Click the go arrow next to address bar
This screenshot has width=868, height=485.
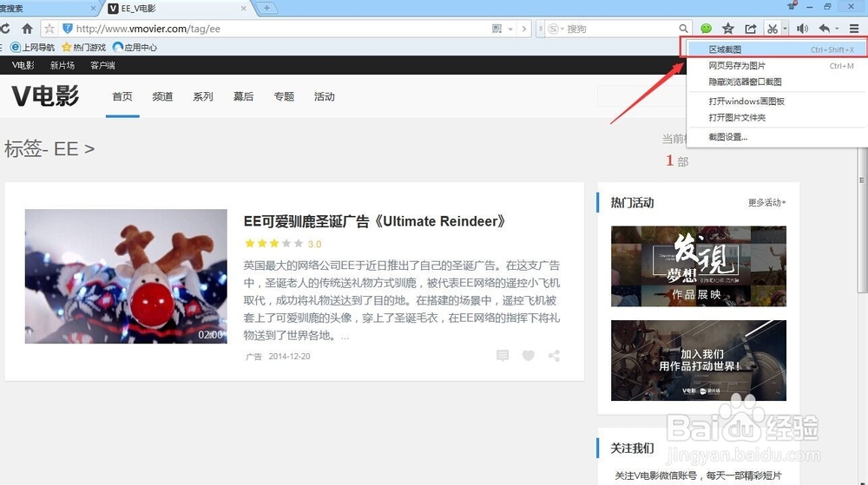click(x=523, y=29)
